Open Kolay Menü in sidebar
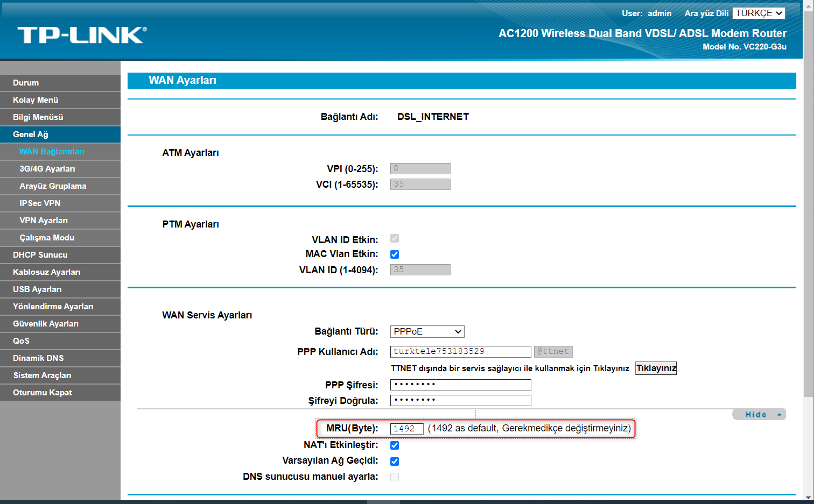 coord(60,100)
